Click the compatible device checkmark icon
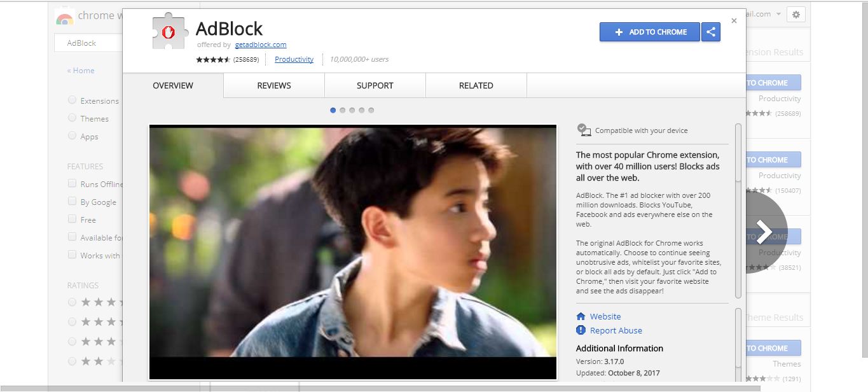 584,130
